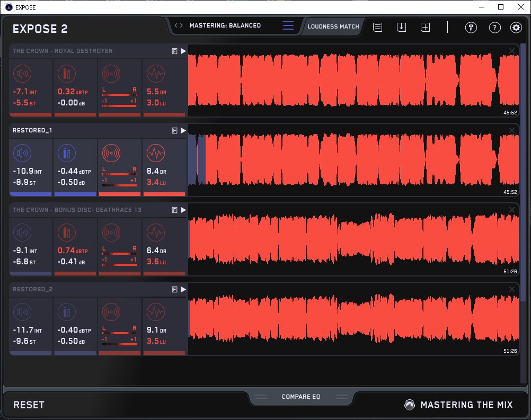Select The Crown - Royal Destroyer title
Image resolution: width=531 pixels, height=420 pixels.
coord(63,51)
